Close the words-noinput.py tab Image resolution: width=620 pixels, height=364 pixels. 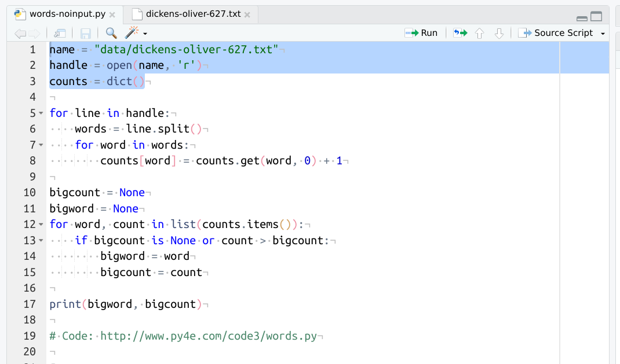pos(112,15)
